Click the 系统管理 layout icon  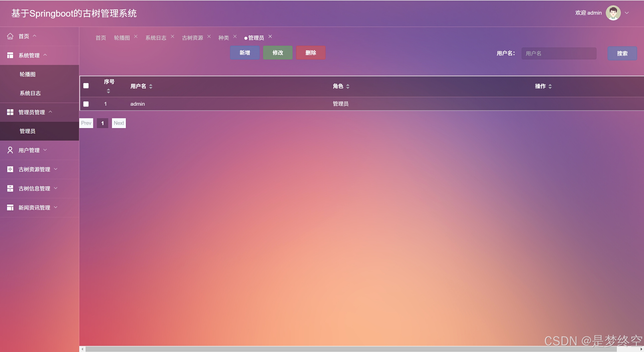pos(10,55)
